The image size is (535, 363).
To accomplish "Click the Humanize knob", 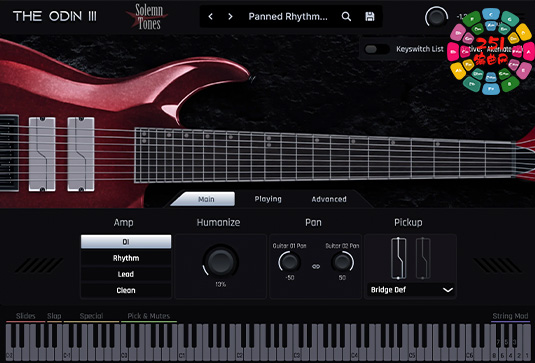I will coord(220,261).
